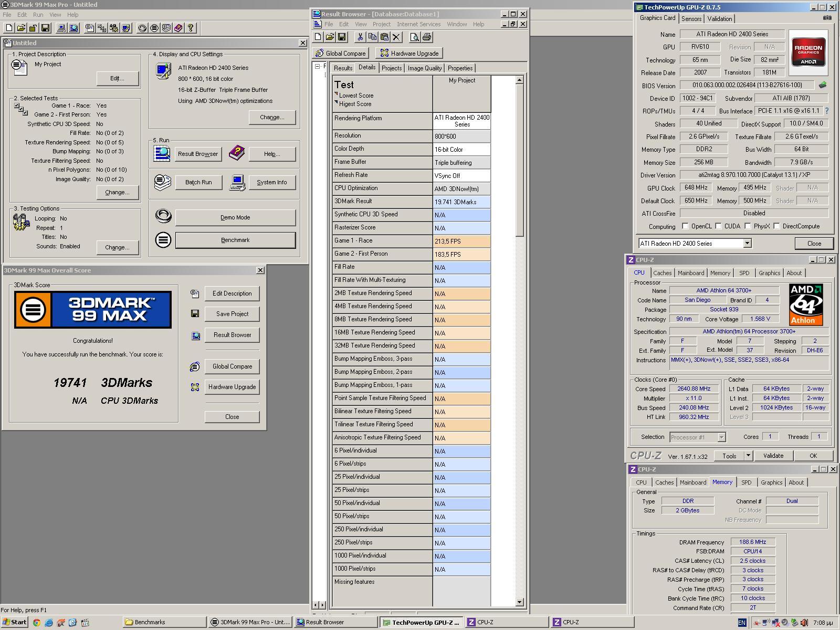Click Delete X icon in Result Browser toolbar
Image resolution: width=840 pixels, height=630 pixels.
pyautogui.click(x=396, y=37)
